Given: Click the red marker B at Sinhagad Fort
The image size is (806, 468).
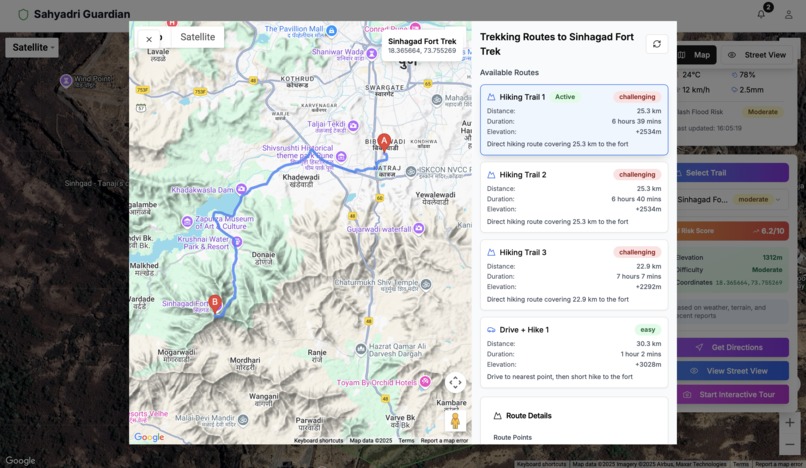Looking at the screenshot, I should coord(215,304).
